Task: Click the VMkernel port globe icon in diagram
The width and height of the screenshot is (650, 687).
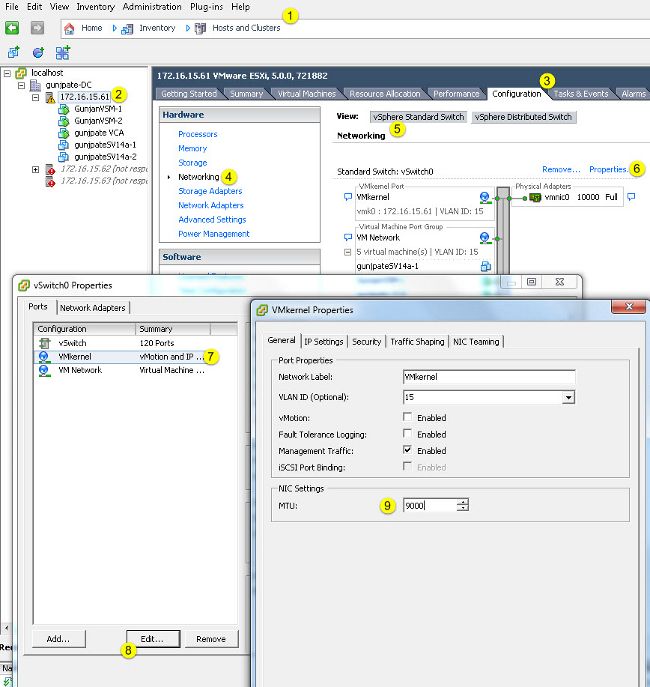Action: (x=484, y=198)
